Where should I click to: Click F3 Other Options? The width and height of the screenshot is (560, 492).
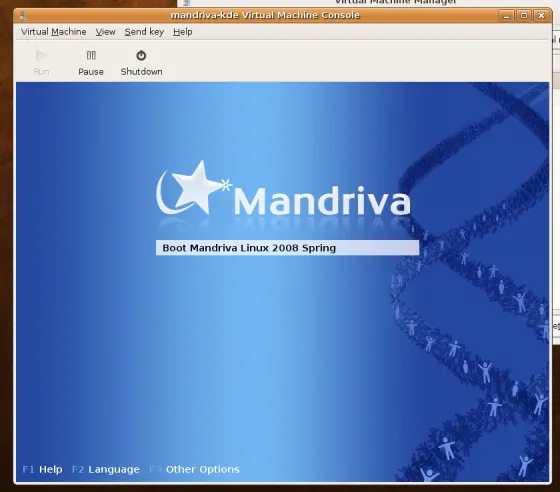pyautogui.click(x=195, y=469)
